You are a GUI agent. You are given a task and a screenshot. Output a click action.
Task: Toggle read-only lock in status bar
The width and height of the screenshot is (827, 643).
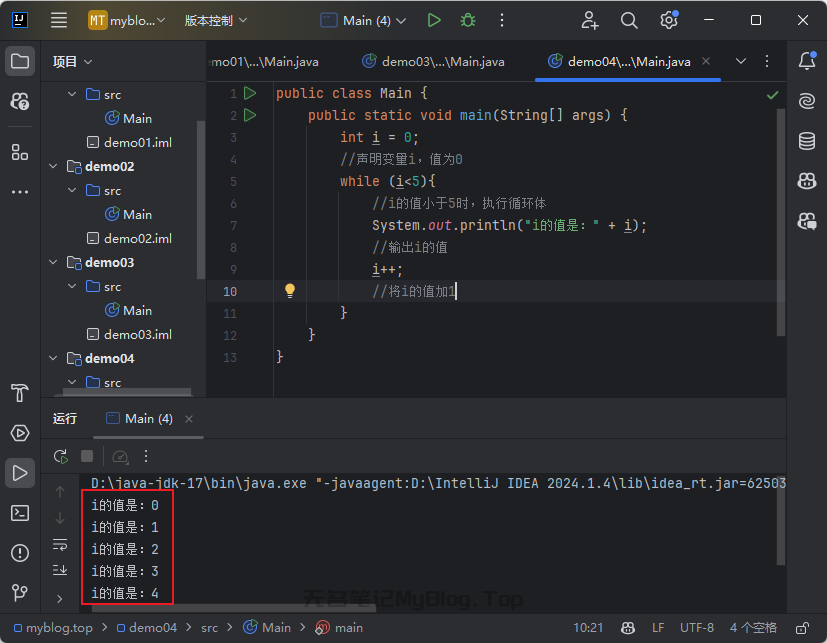point(802,628)
